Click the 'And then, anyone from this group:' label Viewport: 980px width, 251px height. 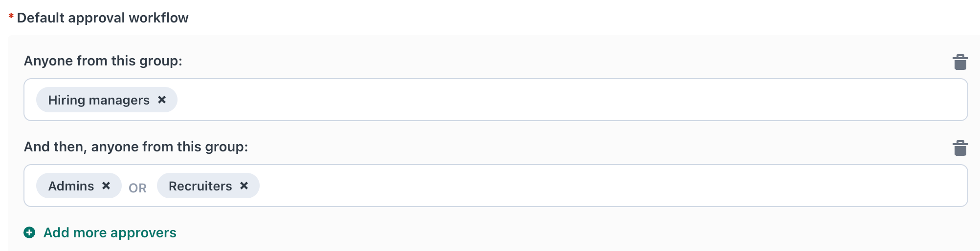click(x=135, y=147)
